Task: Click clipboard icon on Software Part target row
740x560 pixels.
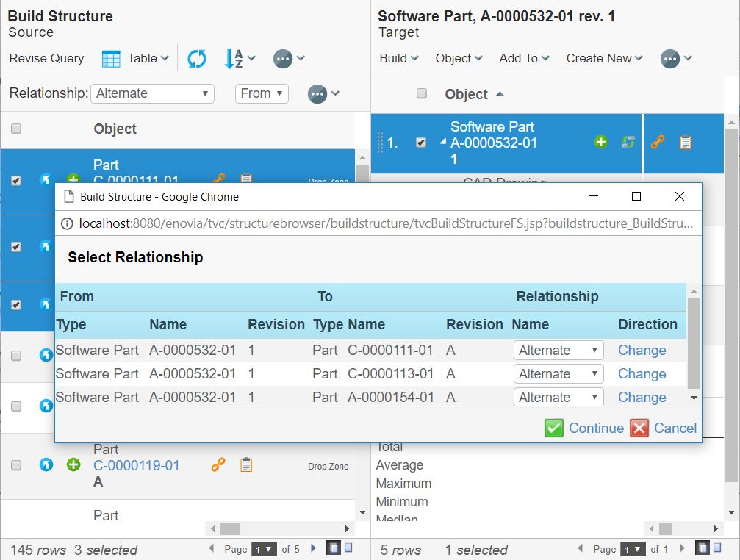Action: [686, 143]
